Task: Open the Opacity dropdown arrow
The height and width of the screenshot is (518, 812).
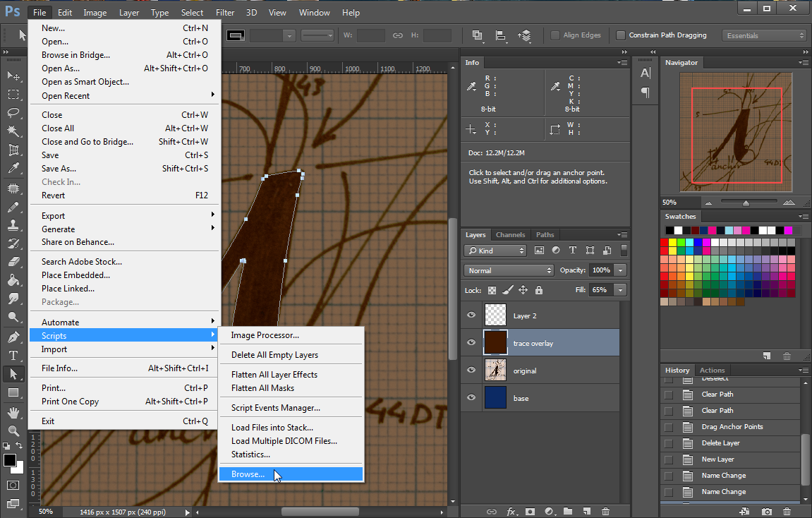Action: (620, 270)
